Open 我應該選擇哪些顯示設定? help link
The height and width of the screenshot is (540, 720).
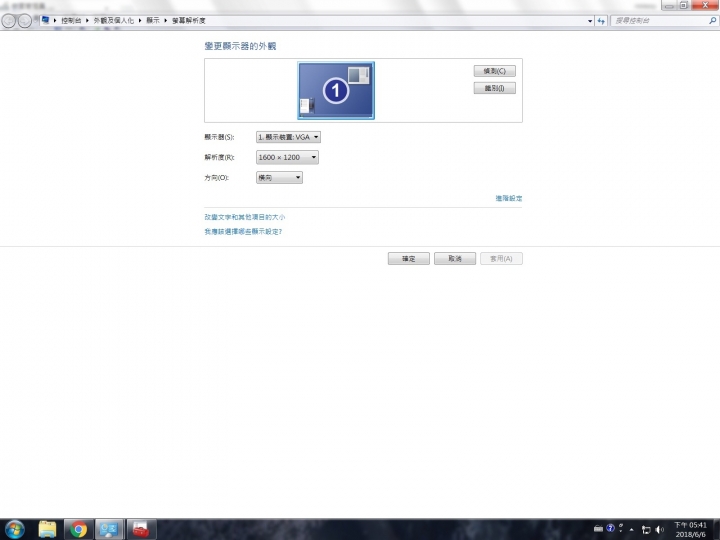(243, 231)
